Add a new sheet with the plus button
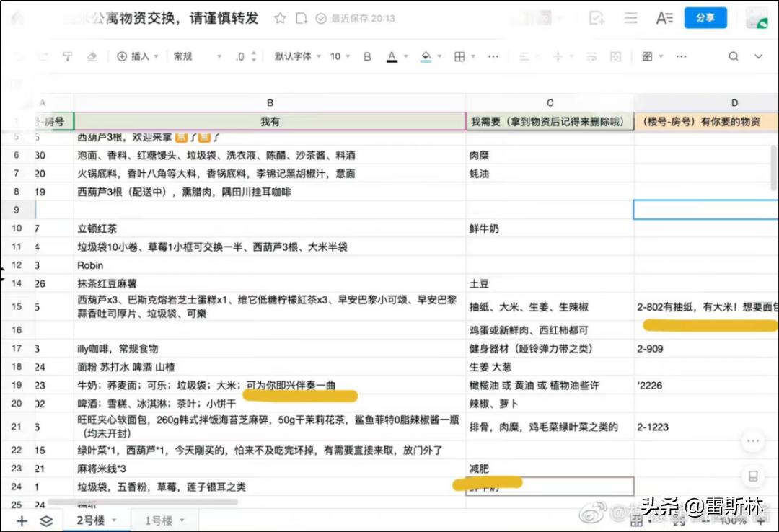 [21, 520]
